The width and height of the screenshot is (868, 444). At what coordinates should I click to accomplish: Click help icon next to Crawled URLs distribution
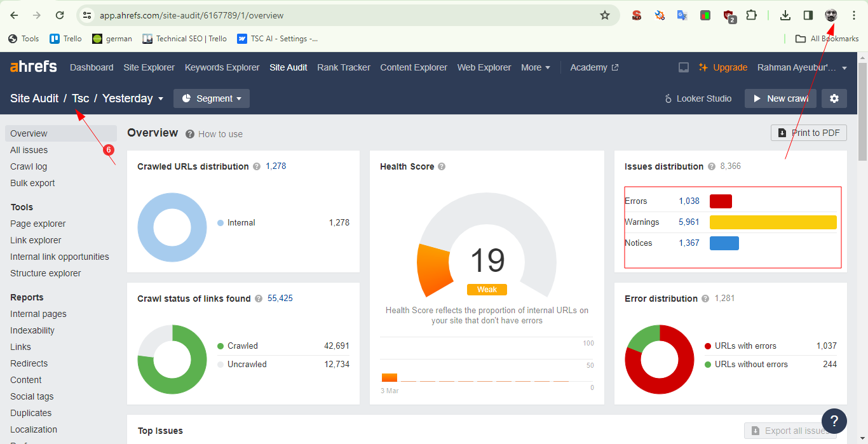[x=257, y=166]
